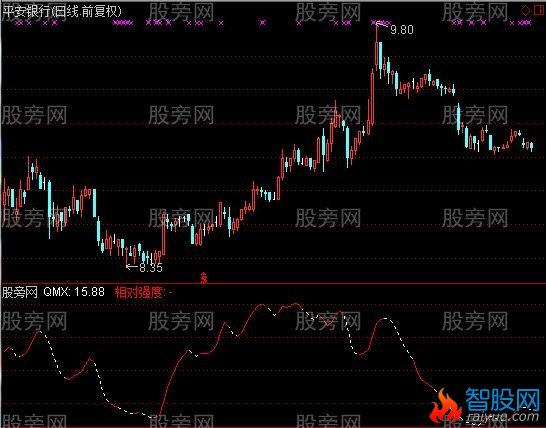
Task: Click the red square panel icon
Action: tap(539, 10)
